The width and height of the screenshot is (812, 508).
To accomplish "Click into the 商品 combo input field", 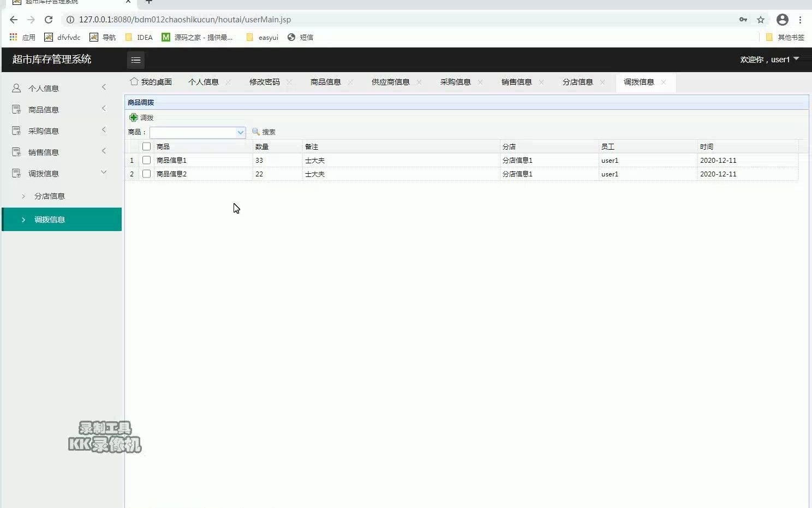I will [193, 132].
